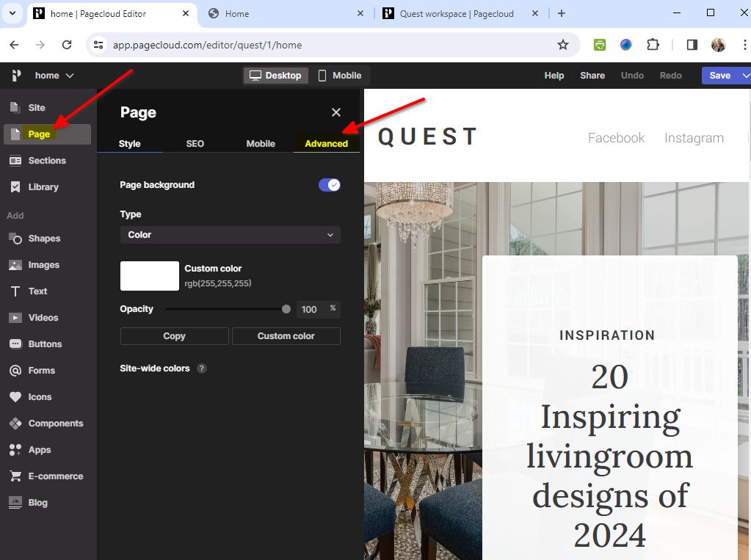Click the green printer extension icon
This screenshot has height=560, width=751.
pyautogui.click(x=600, y=45)
